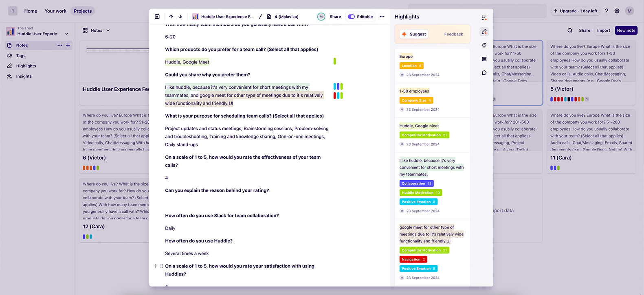This screenshot has width=644, height=295.
Task: Open the M user avatar in top bar
Action: pos(630,11)
